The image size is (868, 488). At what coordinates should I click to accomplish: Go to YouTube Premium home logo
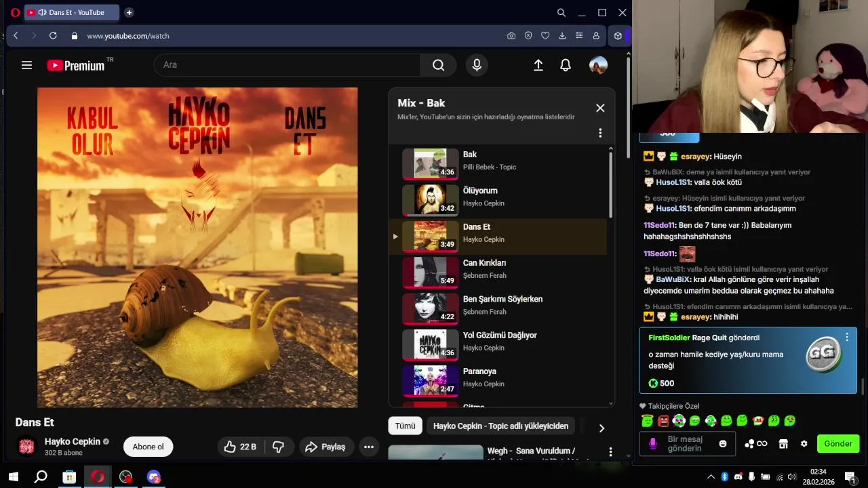click(75, 65)
